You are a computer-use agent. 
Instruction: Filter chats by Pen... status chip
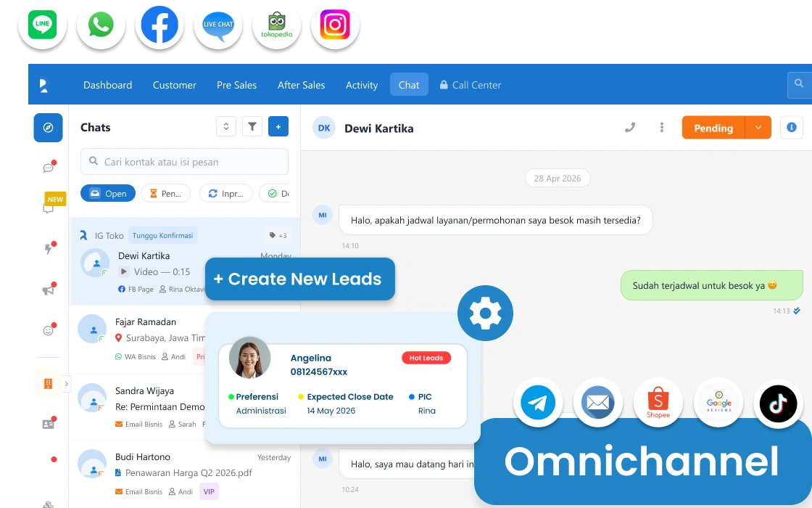[166, 193]
